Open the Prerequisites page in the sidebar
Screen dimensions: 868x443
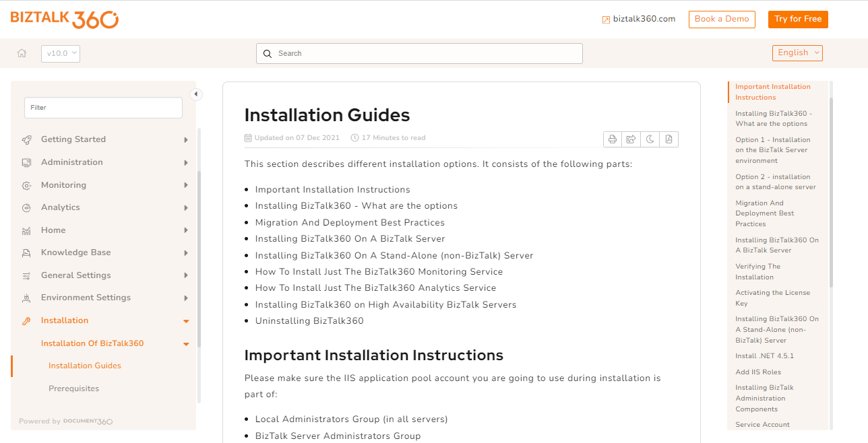coord(73,388)
